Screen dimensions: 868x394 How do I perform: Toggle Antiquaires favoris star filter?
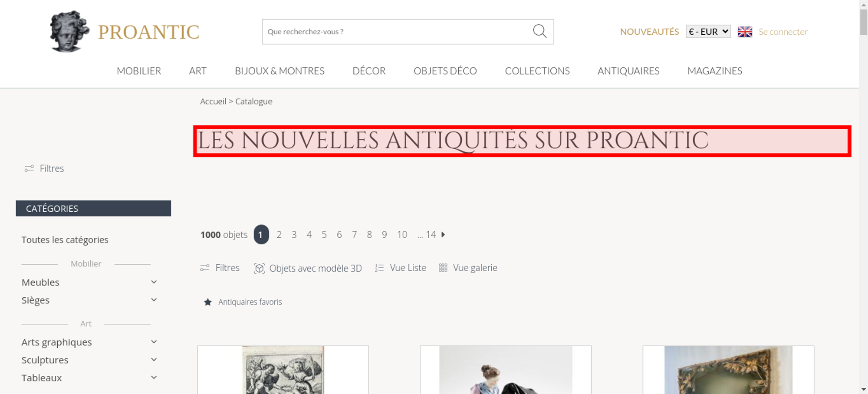[x=208, y=302]
